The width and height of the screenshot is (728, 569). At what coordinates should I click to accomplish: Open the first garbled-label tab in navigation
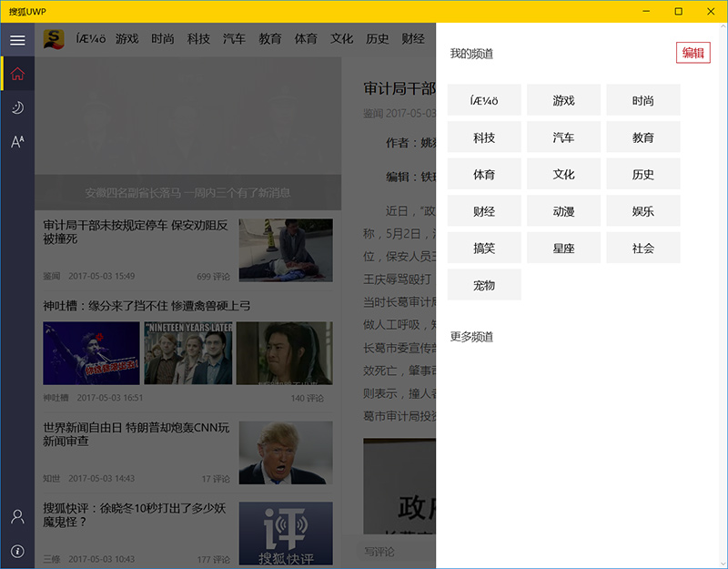coord(91,38)
